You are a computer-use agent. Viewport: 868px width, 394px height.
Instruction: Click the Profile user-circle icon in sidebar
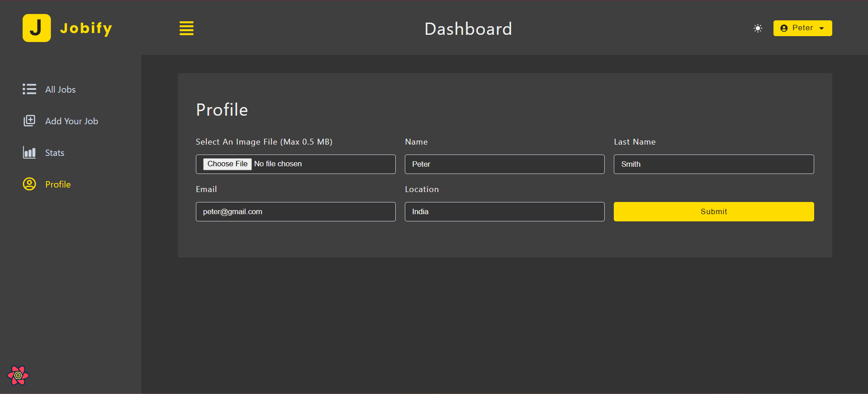pyautogui.click(x=29, y=184)
